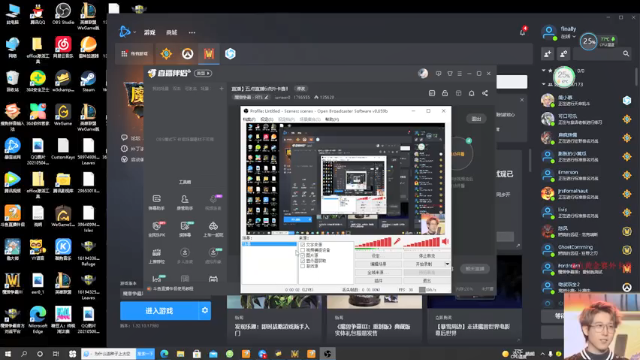The width and height of the screenshot is (640, 360).
Task: Click the OBS icon in the taskbar
Action: pos(327,354)
